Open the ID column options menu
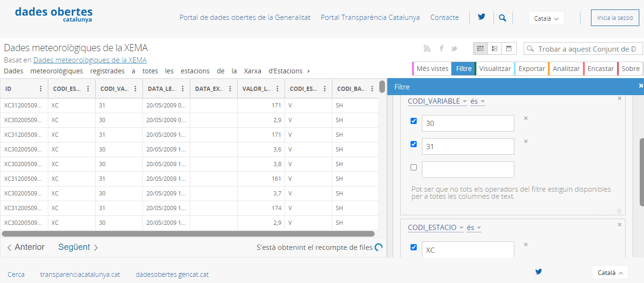This screenshot has width=644, height=283. [41, 88]
